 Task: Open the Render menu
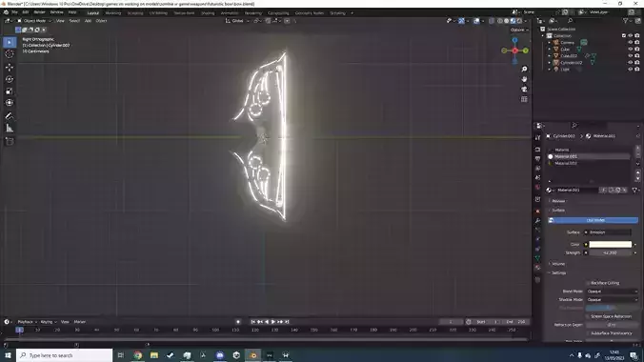(x=39, y=12)
